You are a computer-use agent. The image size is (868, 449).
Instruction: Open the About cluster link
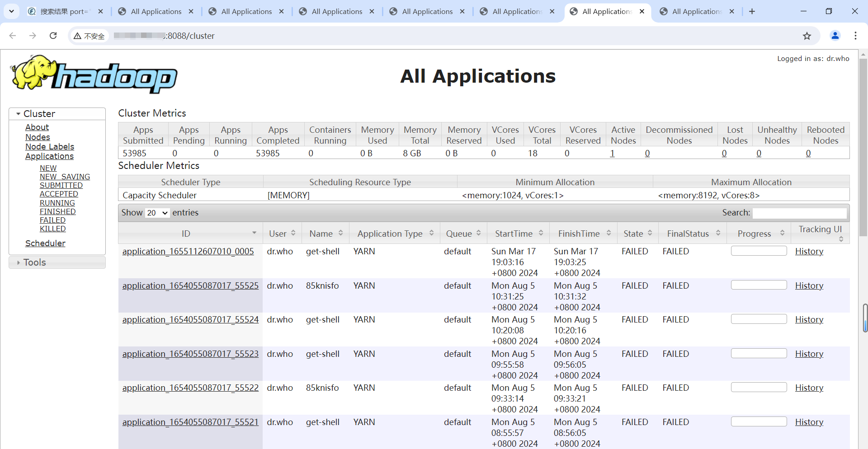(37, 127)
